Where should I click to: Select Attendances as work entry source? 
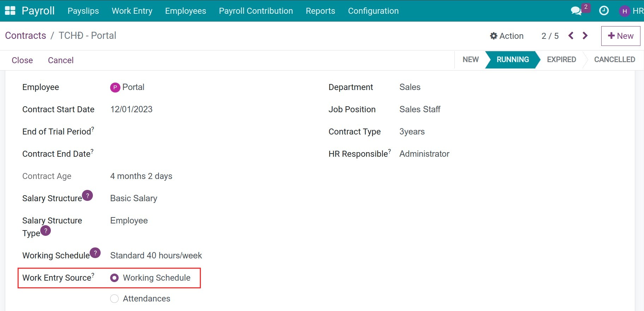114,299
